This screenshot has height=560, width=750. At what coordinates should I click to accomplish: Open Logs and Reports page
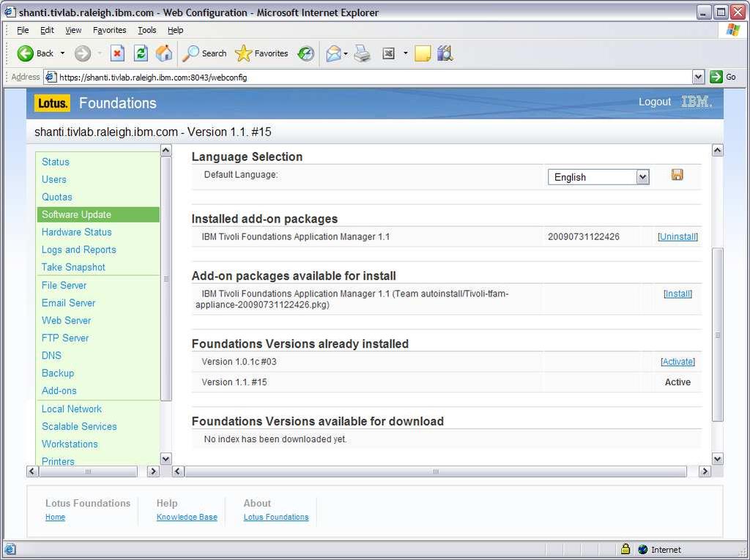[x=79, y=250]
